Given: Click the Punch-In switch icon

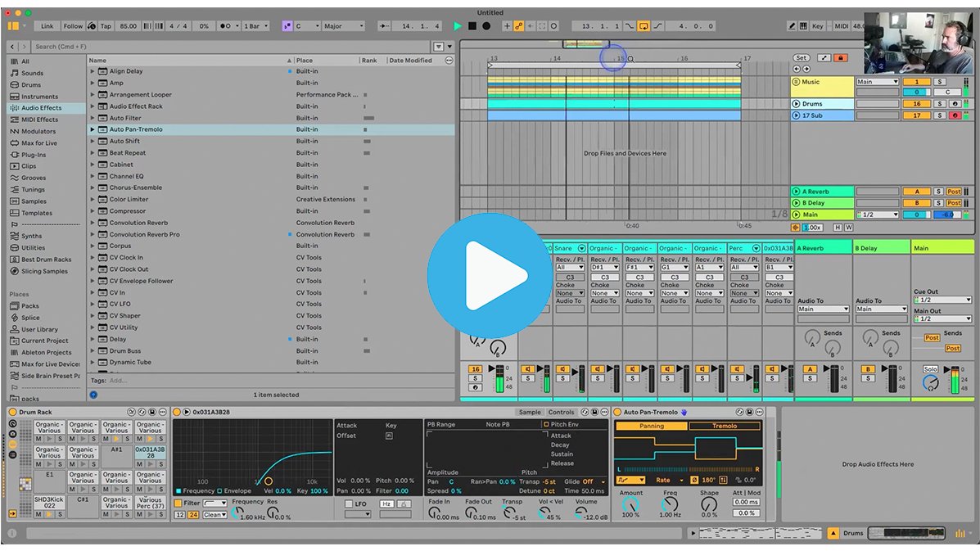Looking at the screenshot, I should click(x=630, y=26).
